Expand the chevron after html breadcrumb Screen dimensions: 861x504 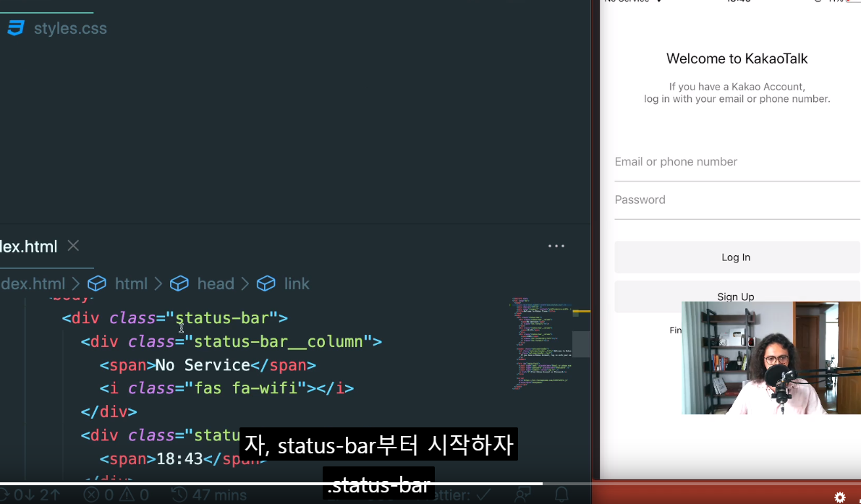[158, 283]
